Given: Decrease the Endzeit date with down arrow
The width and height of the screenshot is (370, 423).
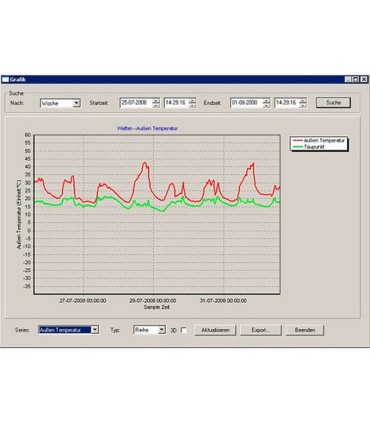Looking at the screenshot, I should tap(266, 105).
